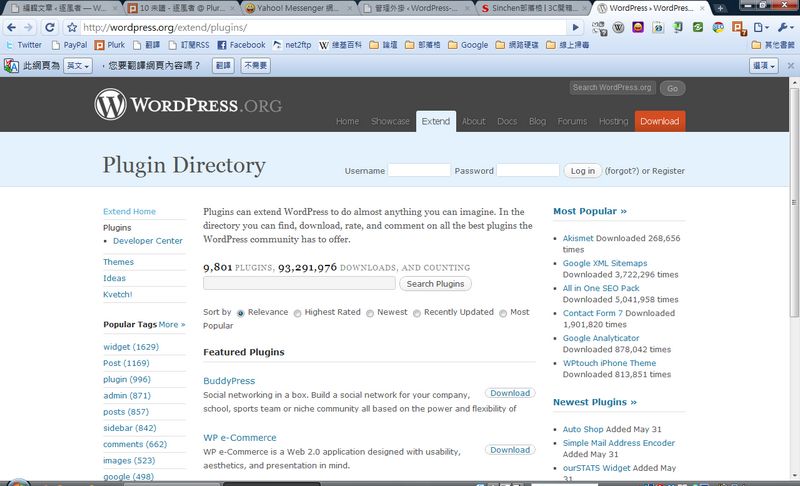Download the BuddyPress plugin
The height and width of the screenshot is (486, 800).
click(x=510, y=393)
